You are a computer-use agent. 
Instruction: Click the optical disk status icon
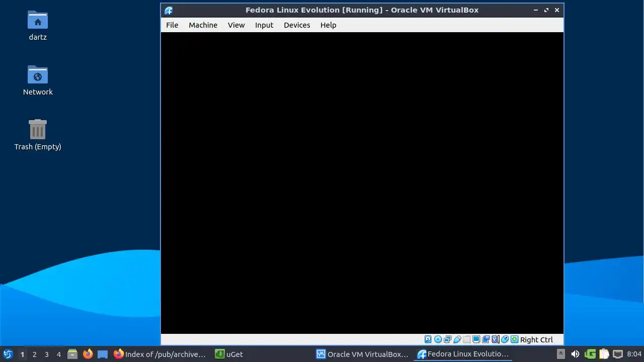tap(438, 339)
